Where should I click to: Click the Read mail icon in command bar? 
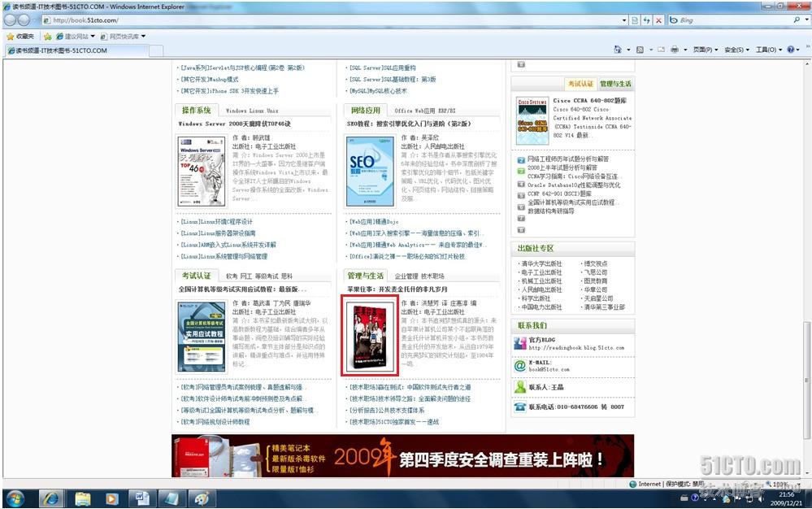[662, 50]
